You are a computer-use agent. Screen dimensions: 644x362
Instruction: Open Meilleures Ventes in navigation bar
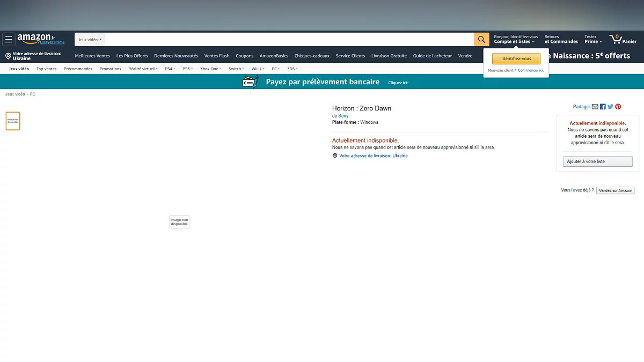click(x=92, y=56)
